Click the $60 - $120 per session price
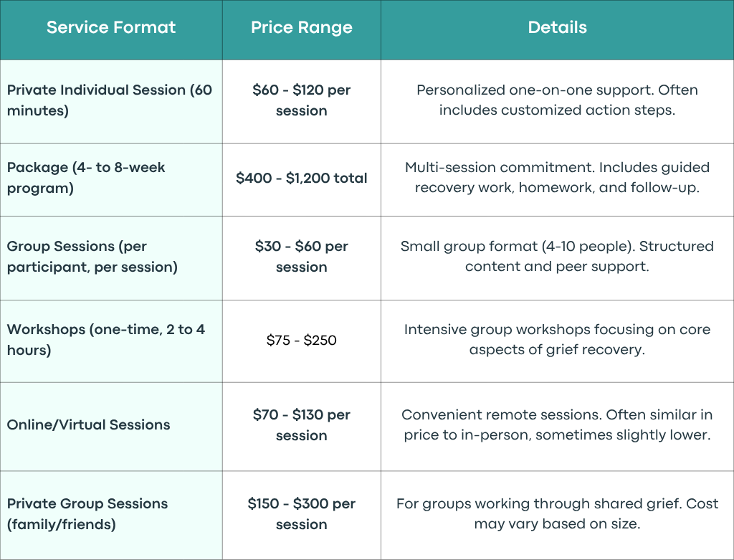The width and height of the screenshot is (734, 560). (x=302, y=100)
